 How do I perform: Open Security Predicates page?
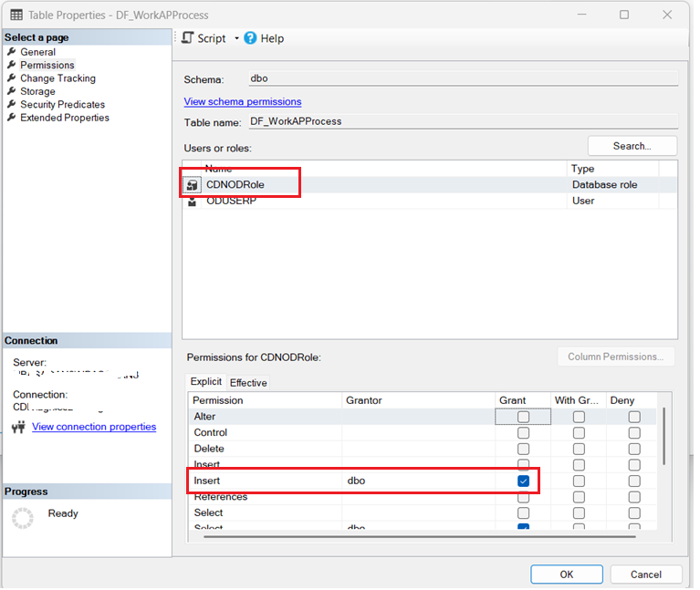(62, 105)
